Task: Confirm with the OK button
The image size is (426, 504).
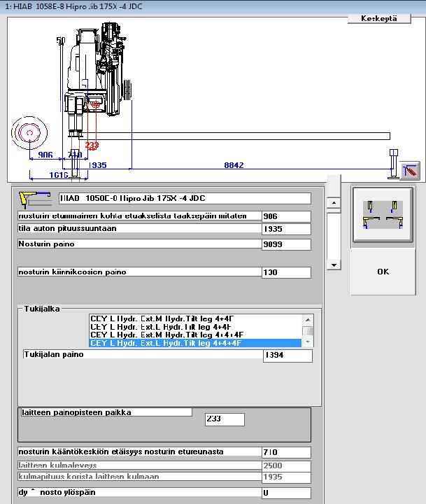Action: pyautogui.click(x=383, y=272)
